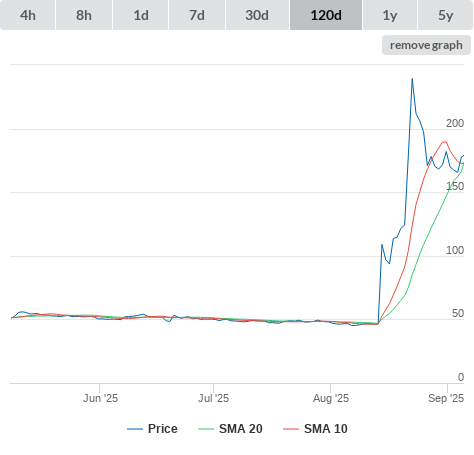Choose the 1d time range tab
The height and width of the screenshot is (455, 474).
[141, 15]
